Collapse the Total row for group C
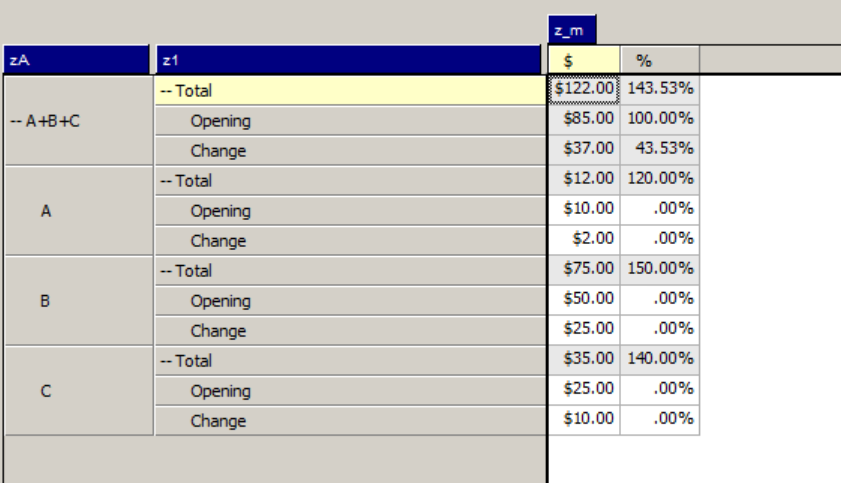 click(166, 361)
